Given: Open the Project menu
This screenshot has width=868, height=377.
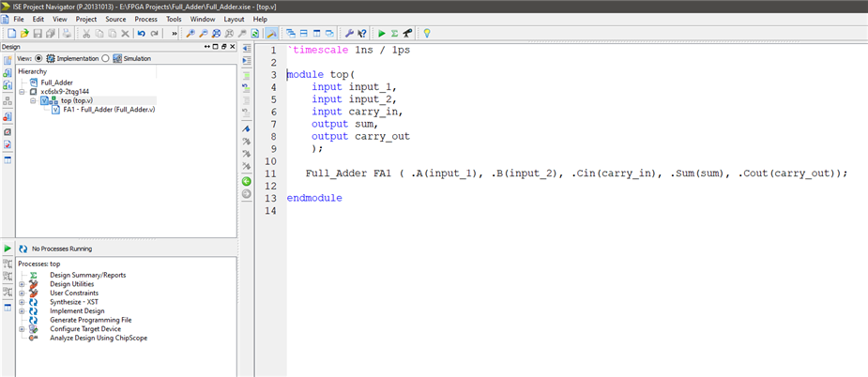Looking at the screenshot, I should point(86,19).
